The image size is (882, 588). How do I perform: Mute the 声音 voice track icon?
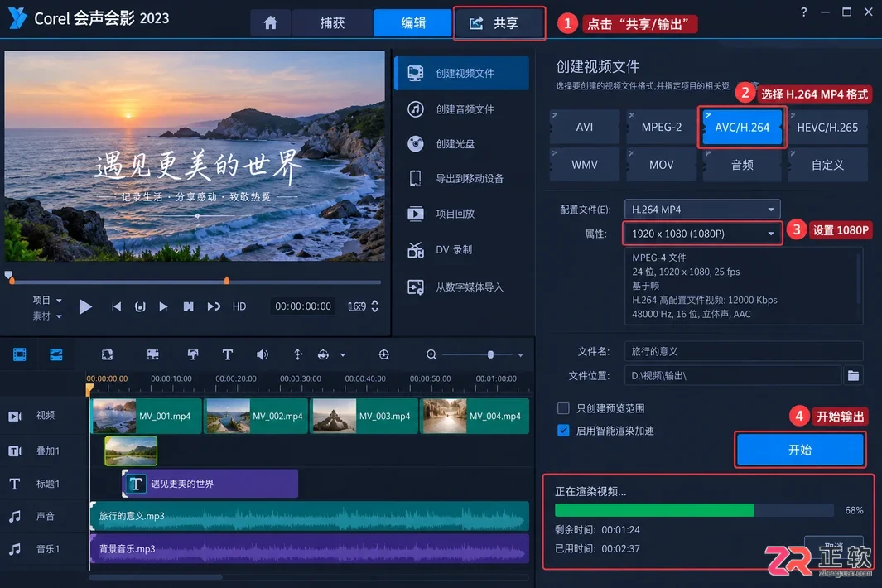click(15, 516)
